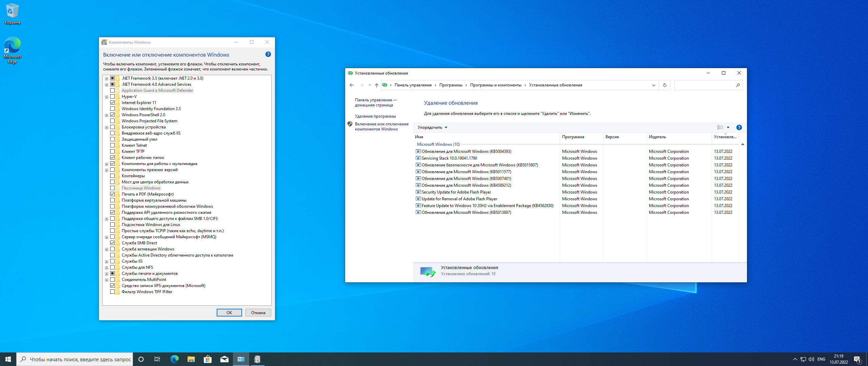The width and height of the screenshot is (868, 366).
Task: Check Клиент Telnet checkbox
Action: [x=112, y=145]
